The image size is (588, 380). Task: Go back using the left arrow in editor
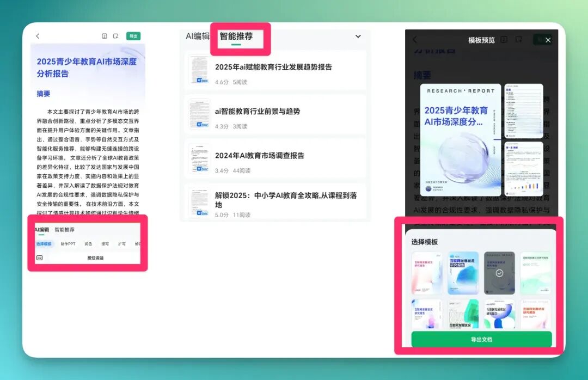(38, 36)
